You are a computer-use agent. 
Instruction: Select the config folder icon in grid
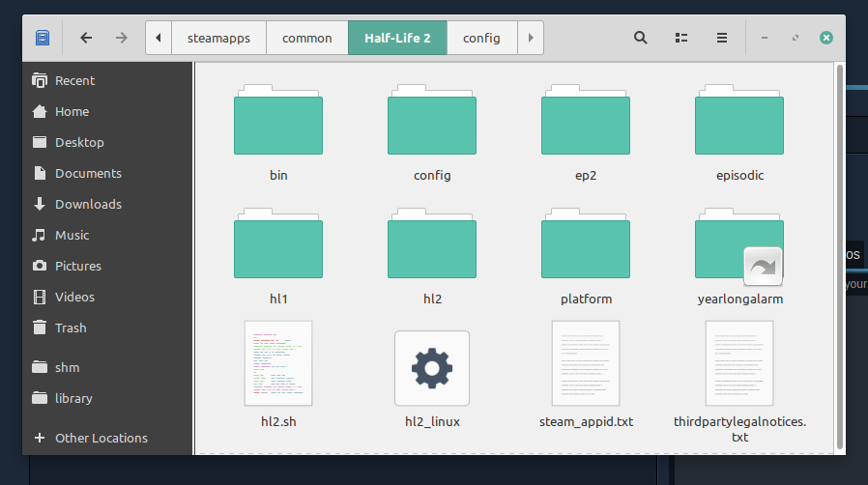(x=432, y=120)
